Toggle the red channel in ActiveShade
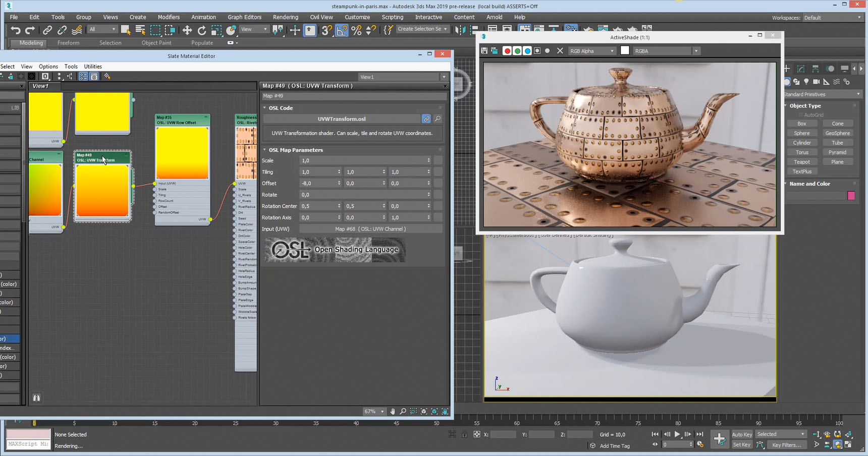This screenshot has height=456, width=868. tap(507, 51)
